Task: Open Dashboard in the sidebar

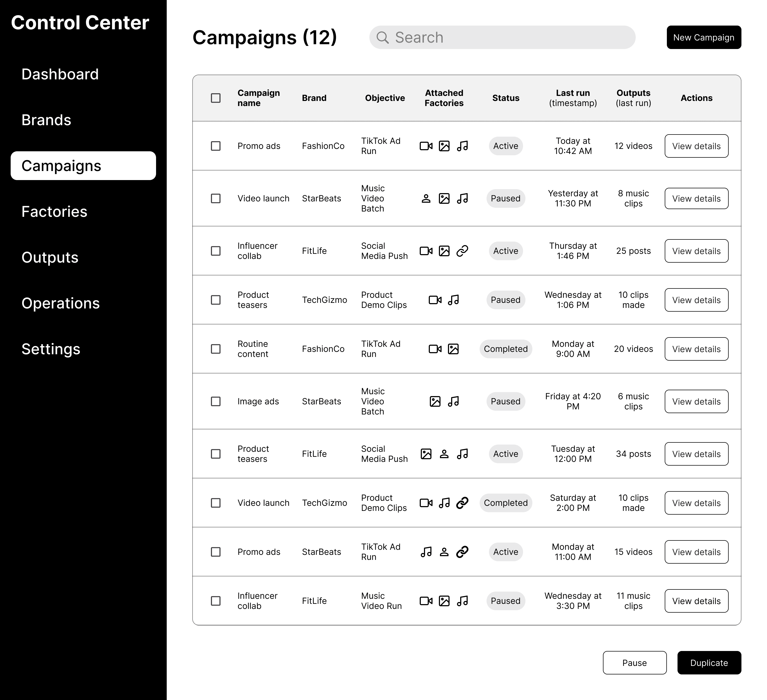Action: pyautogui.click(x=60, y=74)
